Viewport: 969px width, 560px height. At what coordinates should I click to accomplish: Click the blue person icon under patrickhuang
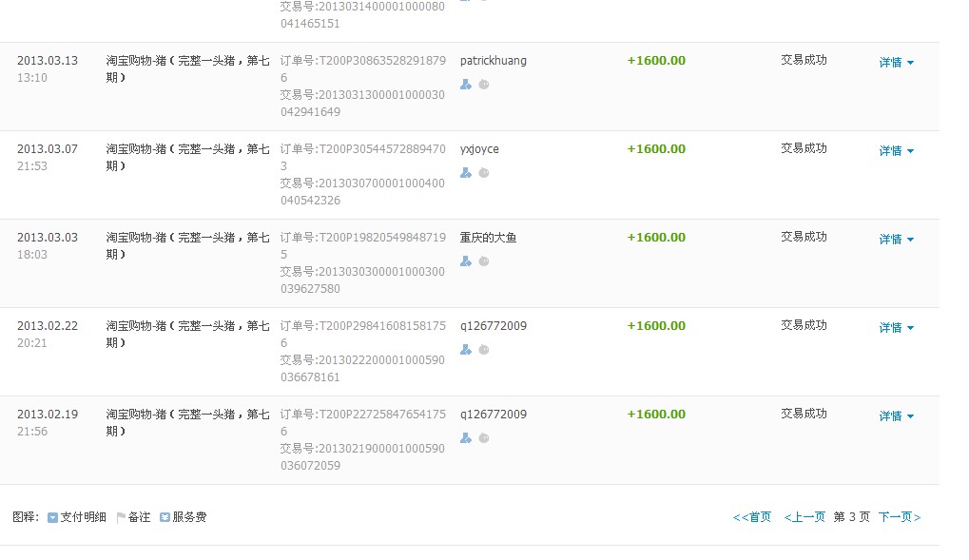point(465,85)
